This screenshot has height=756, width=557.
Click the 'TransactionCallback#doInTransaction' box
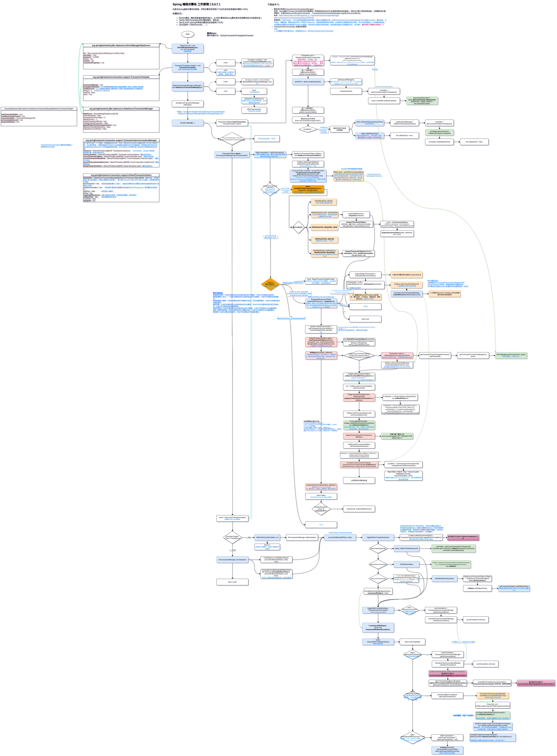pos(232,123)
